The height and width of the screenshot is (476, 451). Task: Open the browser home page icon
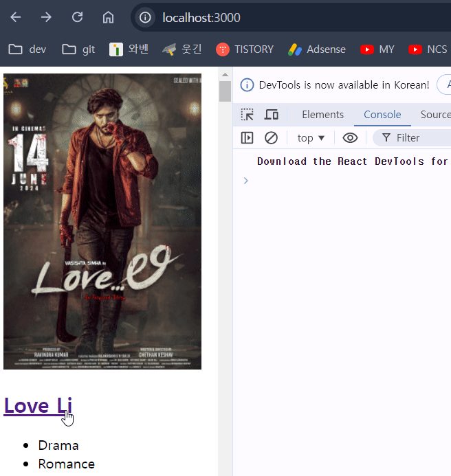(108, 17)
